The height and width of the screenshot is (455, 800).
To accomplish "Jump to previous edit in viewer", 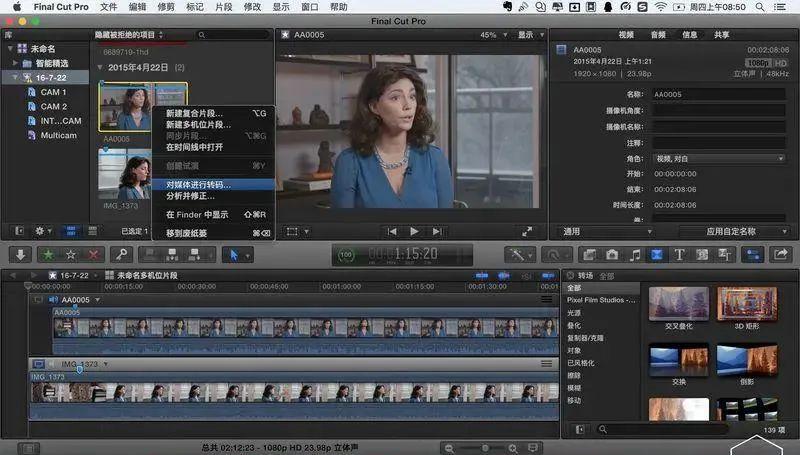I will (392, 232).
